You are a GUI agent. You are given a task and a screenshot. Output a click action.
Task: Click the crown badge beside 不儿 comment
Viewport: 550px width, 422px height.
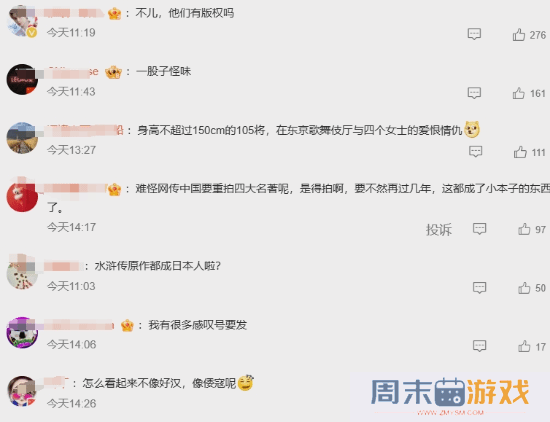coord(114,14)
